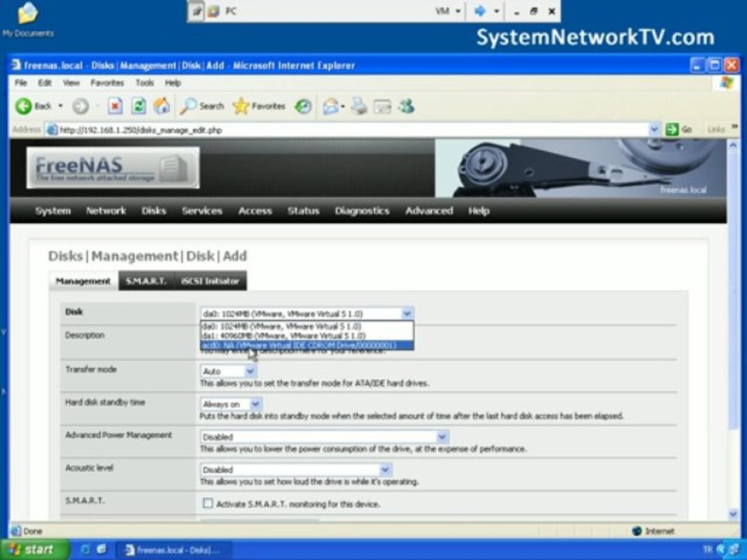The image size is (747, 560).
Task: Expand the Disk dropdown arrow
Action: tap(407, 313)
